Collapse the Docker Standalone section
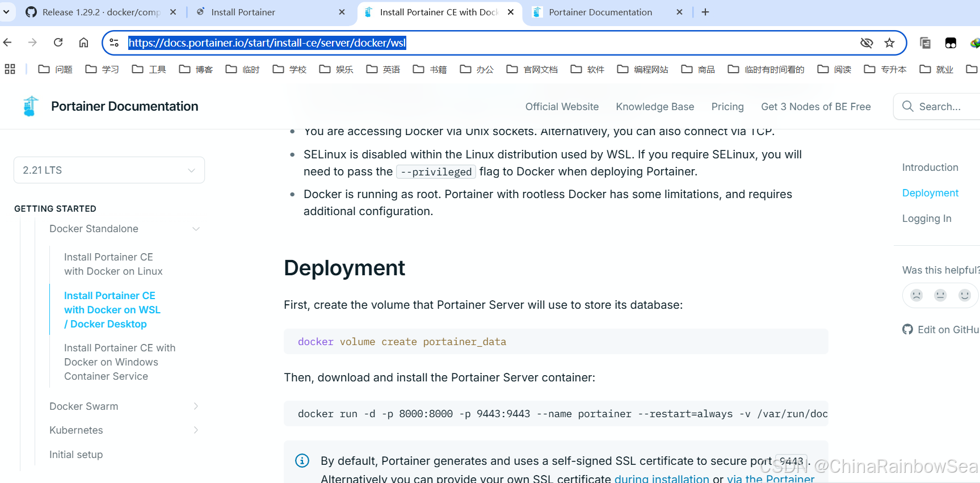The height and width of the screenshot is (483, 980). [196, 229]
